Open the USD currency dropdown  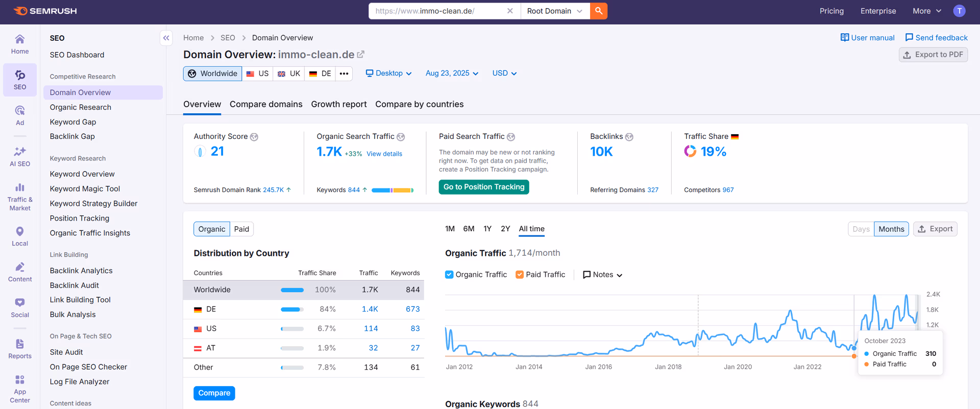pos(504,74)
